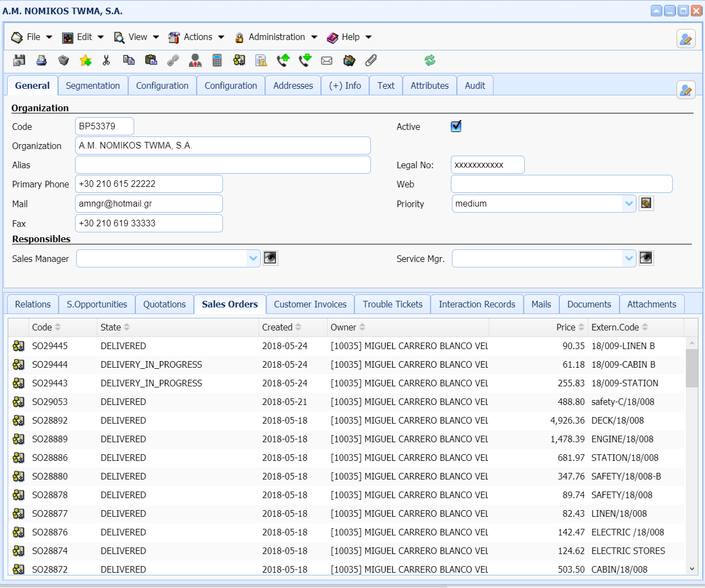Screen dimensions: 705x588
Task: Open the Priority dropdown
Action: [629, 204]
